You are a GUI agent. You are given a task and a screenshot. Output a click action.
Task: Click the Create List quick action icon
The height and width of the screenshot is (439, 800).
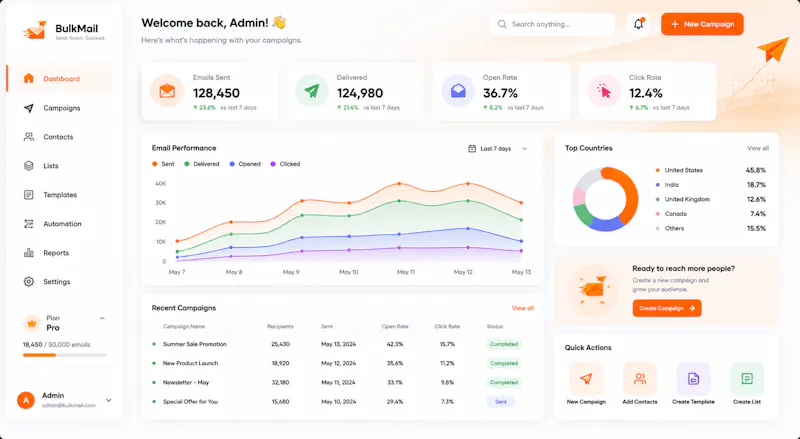(x=747, y=379)
